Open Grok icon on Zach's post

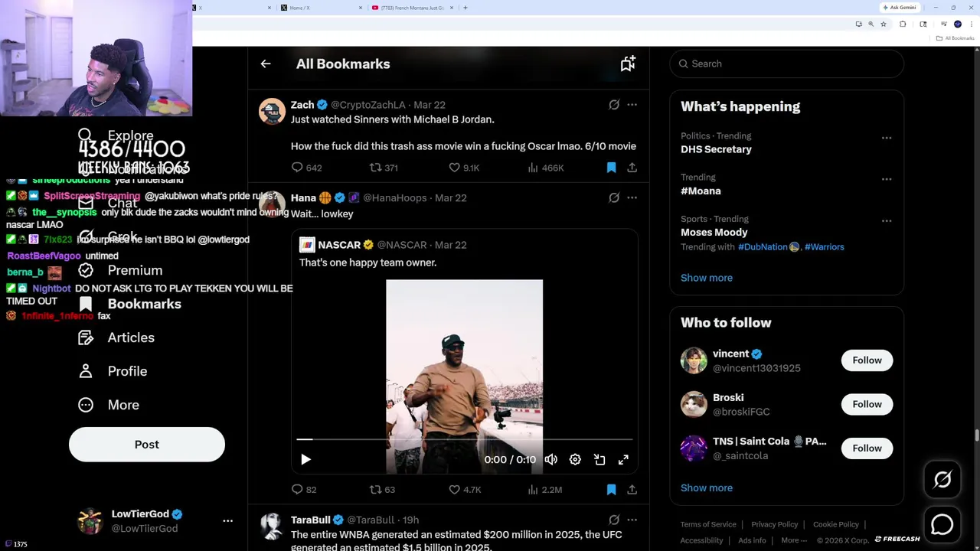[x=614, y=105]
